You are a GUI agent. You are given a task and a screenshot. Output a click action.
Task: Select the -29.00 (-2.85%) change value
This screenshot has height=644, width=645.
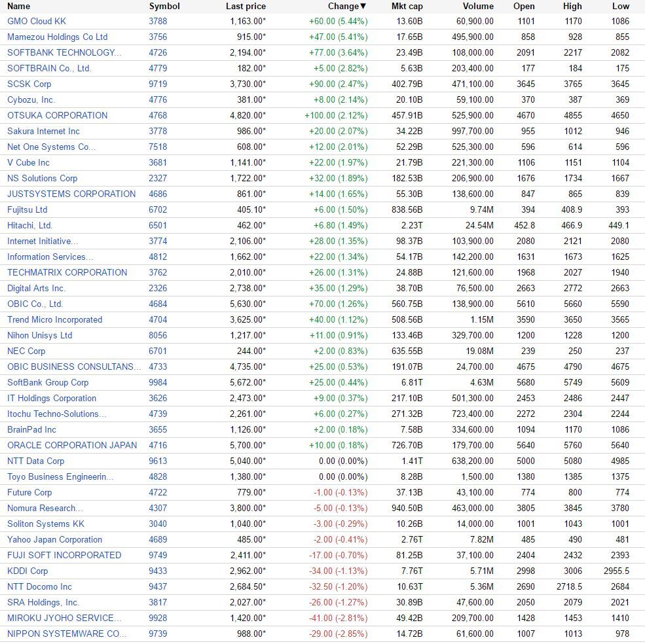point(339,634)
